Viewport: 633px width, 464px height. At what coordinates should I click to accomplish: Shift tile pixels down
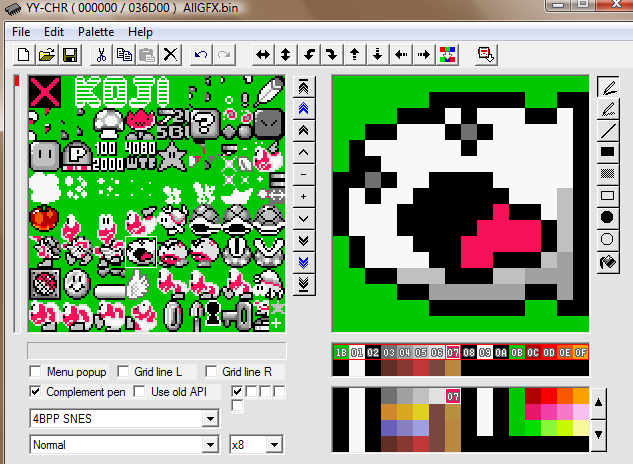(378, 55)
